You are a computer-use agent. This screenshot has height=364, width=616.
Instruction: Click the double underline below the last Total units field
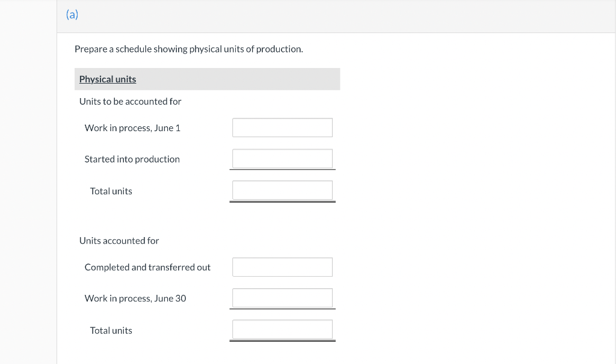click(282, 341)
